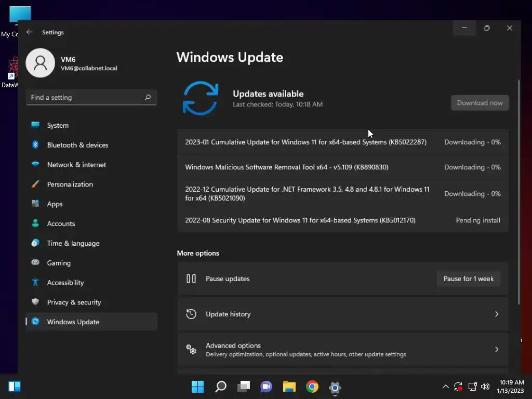This screenshot has width=532, height=399.
Task: Select the .NET Framework KB5021090 update row
Action: (x=343, y=194)
